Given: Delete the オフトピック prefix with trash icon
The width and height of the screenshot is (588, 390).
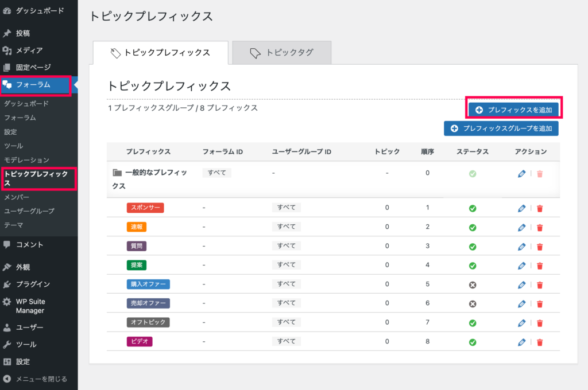Looking at the screenshot, I should point(540,323).
